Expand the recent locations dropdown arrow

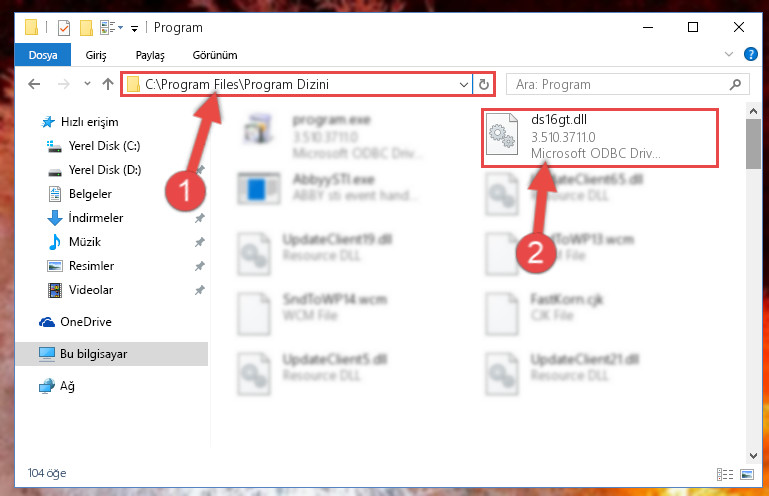click(x=87, y=84)
